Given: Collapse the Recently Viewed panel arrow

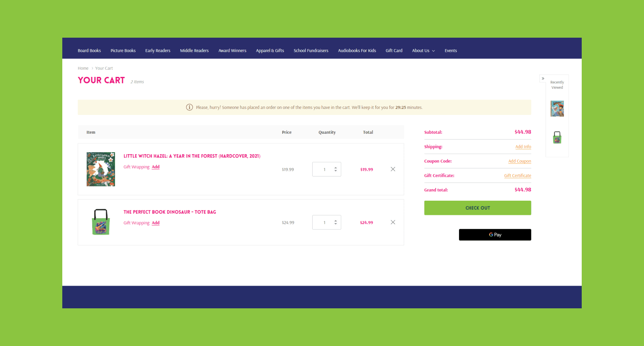Looking at the screenshot, I should coord(543,78).
